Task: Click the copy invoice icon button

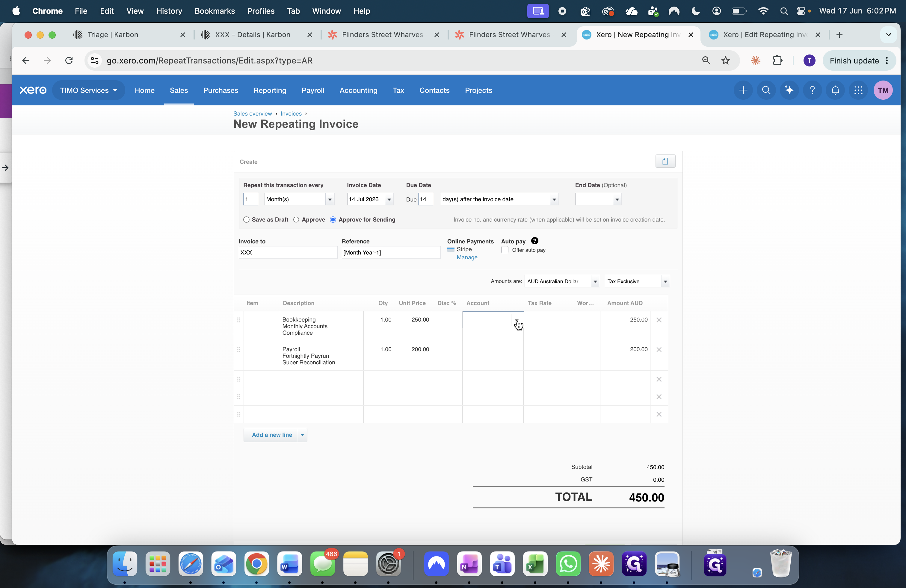Action: tap(665, 161)
